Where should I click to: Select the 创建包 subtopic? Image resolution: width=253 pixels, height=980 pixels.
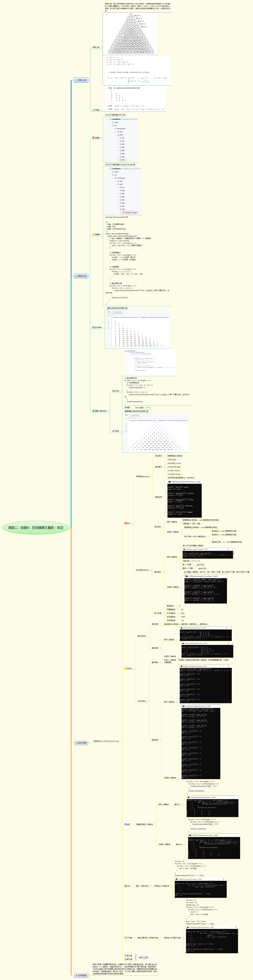pyautogui.click(x=97, y=138)
